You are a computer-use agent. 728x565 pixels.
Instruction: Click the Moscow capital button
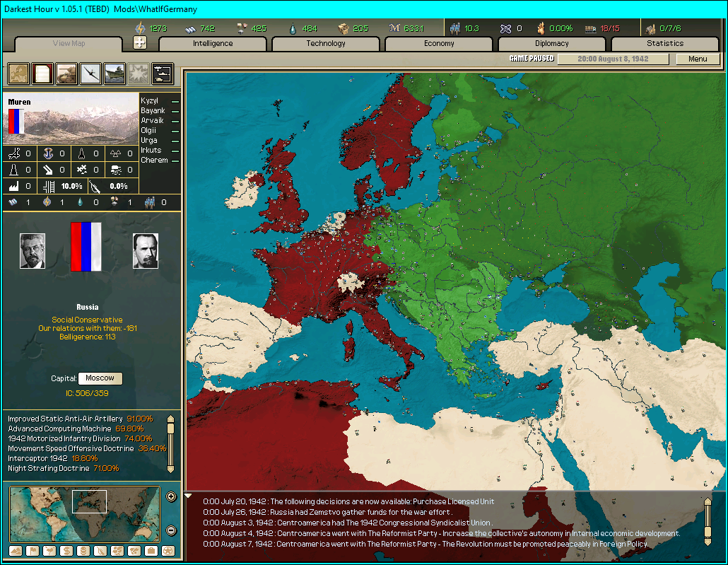point(100,378)
